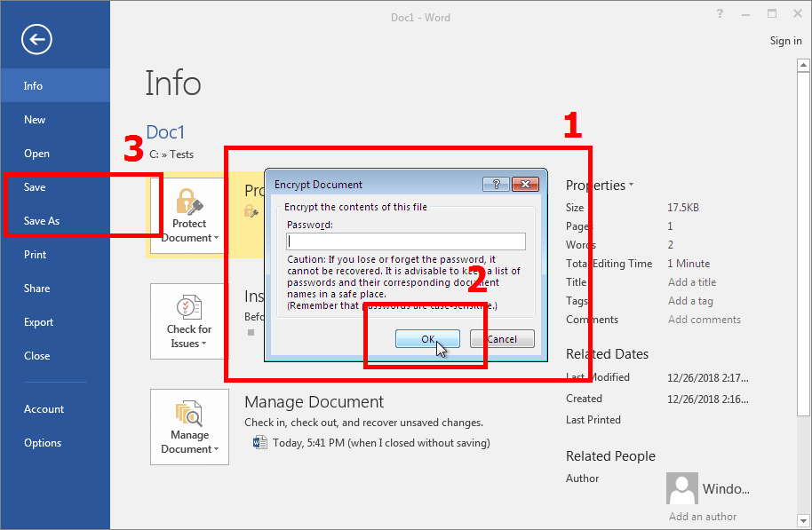Click the Doc1 document title
The image size is (812, 530).
165,132
